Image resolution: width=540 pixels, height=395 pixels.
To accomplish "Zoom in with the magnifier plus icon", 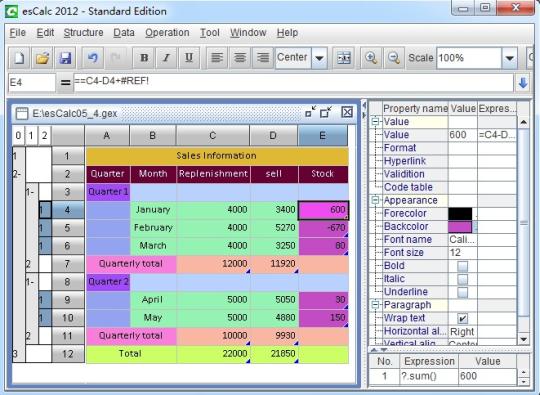I will pyautogui.click(x=371, y=58).
